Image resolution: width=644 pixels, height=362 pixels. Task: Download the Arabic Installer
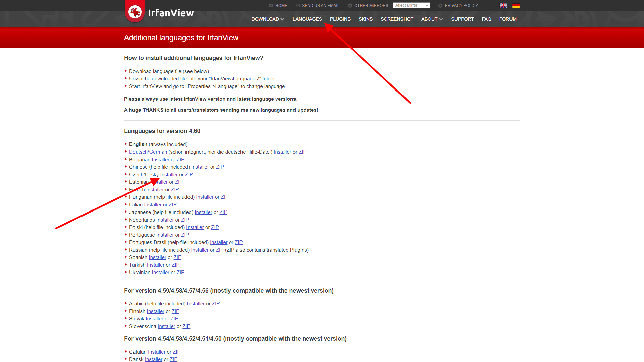[196, 304]
